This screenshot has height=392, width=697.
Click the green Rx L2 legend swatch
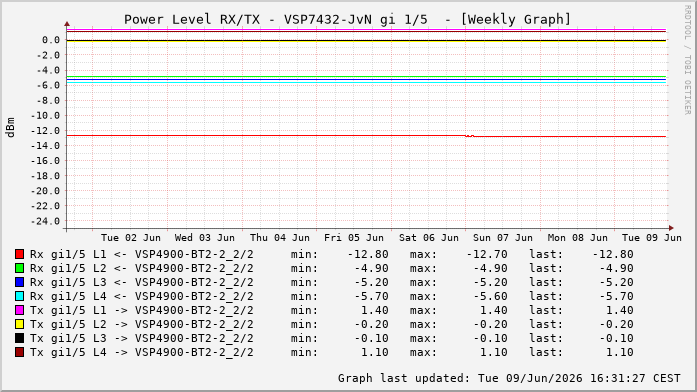click(x=20, y=268)
